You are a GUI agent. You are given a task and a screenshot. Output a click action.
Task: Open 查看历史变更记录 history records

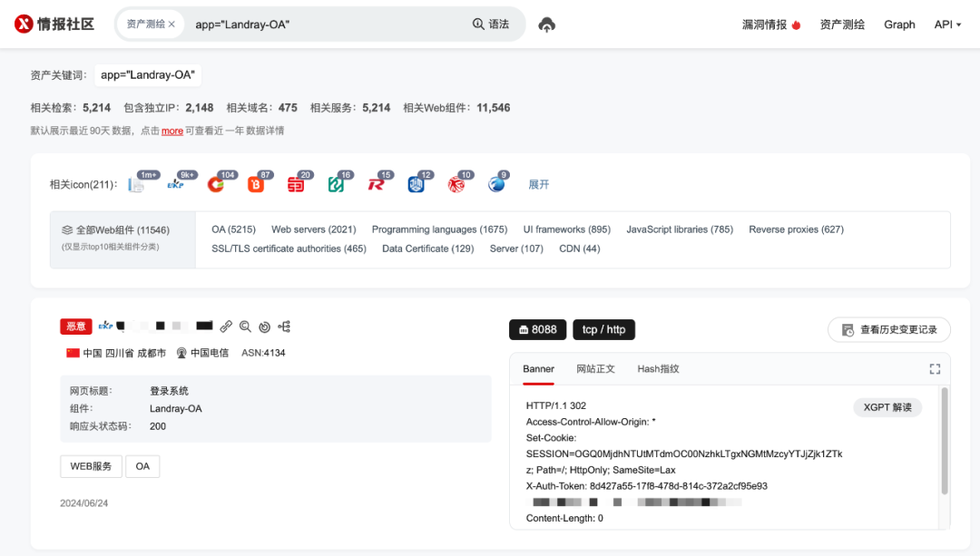point(888,330)
